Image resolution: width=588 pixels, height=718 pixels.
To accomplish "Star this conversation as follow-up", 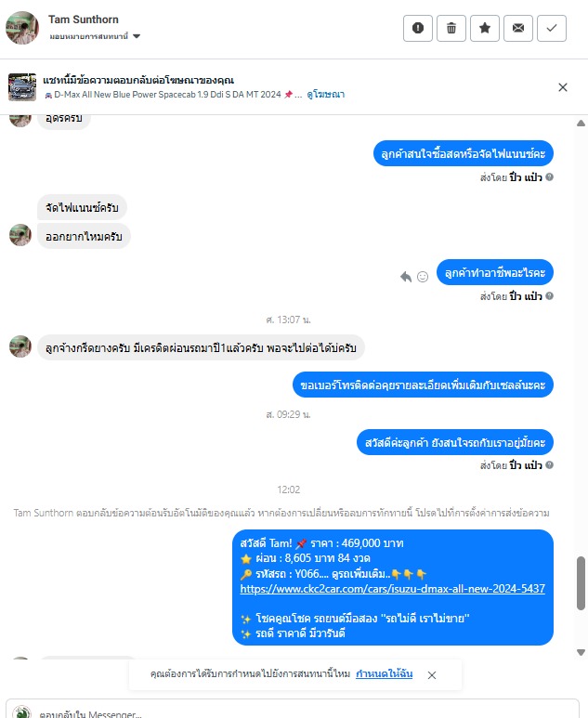I will click(485, 29).
